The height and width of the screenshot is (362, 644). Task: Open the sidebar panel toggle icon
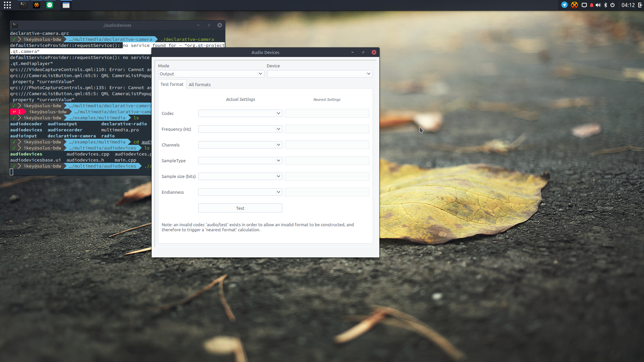(640, 5)
